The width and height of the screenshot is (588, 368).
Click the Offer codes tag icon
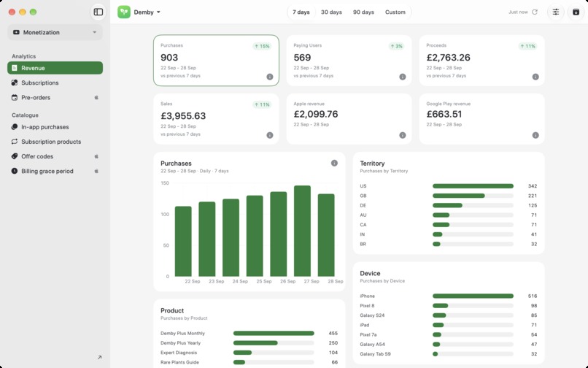(15, 156)
